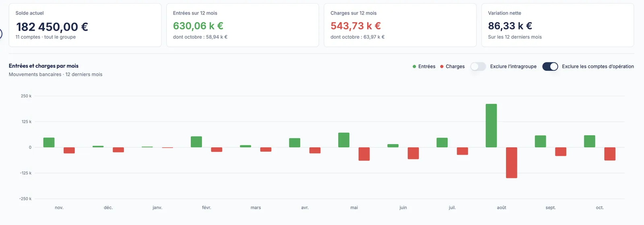This screenshot has height=225, width=644.
Task: Click the red avr. Charges bar
Action: click(x=315, y=150)
